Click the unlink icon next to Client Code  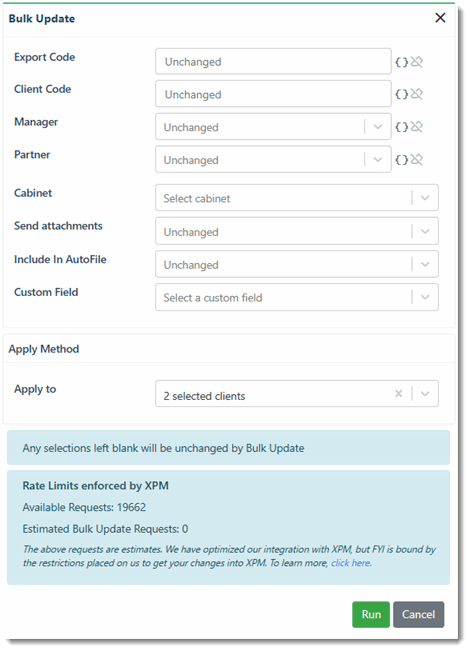click(x=416, y=94)
